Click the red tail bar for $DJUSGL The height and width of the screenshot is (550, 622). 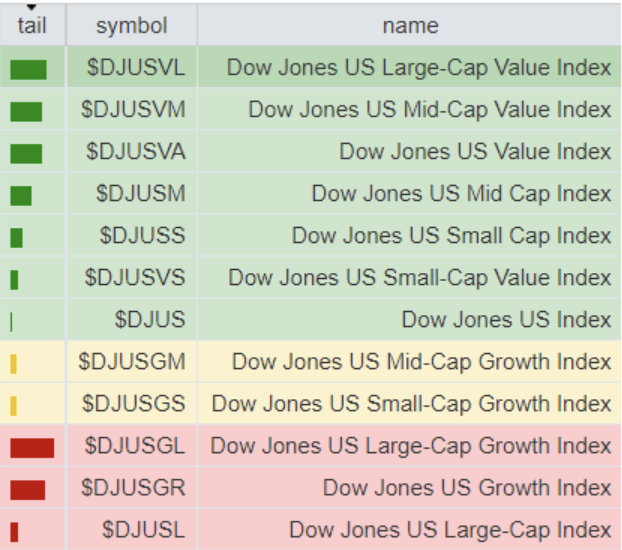click(32, 447)
